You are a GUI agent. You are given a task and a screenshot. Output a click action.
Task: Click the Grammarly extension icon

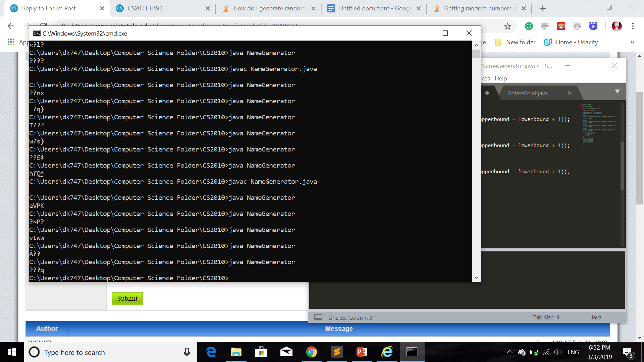pos(529,26)
